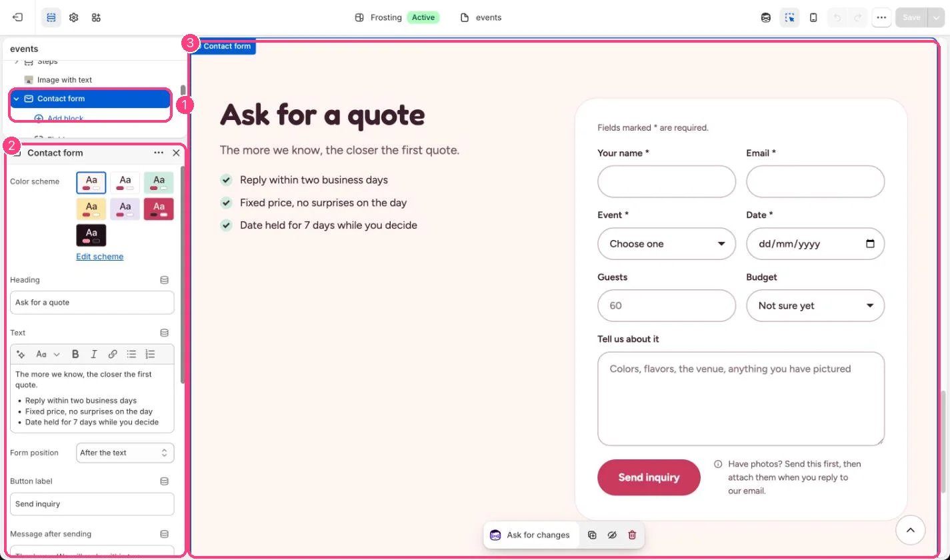Click the Sidekick assistant face icon
Screen dimensions: 950x560
[766, 17]
